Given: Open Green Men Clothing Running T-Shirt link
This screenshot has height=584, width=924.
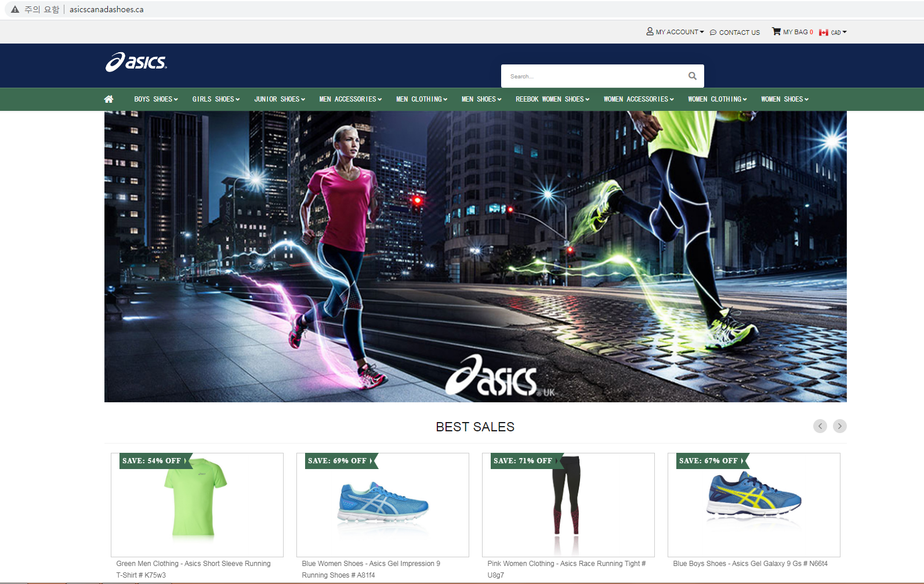Looking at the screenshot, I should click(193, 569).
